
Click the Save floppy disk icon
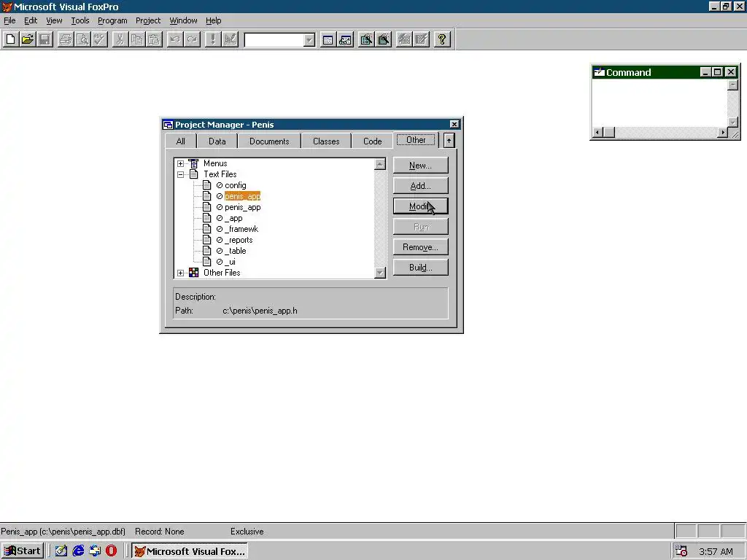click(x=44, y=39)
